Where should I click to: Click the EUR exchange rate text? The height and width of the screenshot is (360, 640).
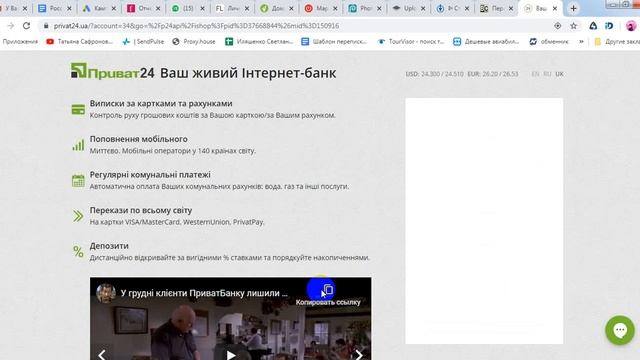tap(493, 74)
